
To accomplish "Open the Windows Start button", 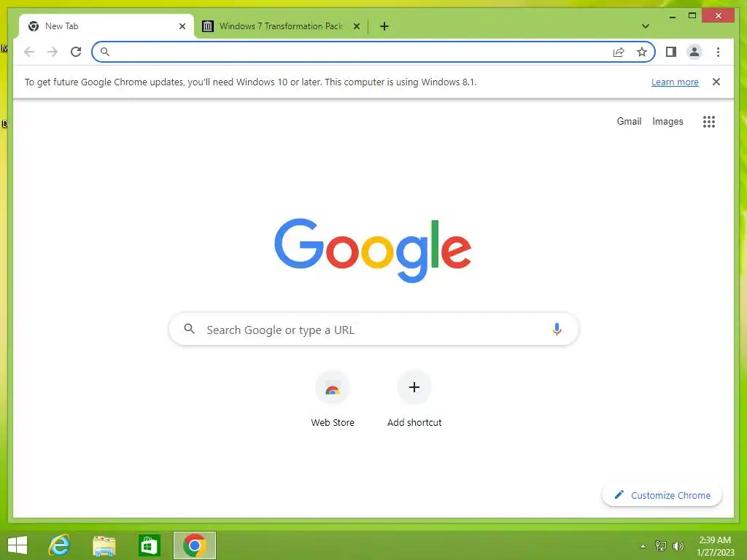I will (x=18, y=545).
